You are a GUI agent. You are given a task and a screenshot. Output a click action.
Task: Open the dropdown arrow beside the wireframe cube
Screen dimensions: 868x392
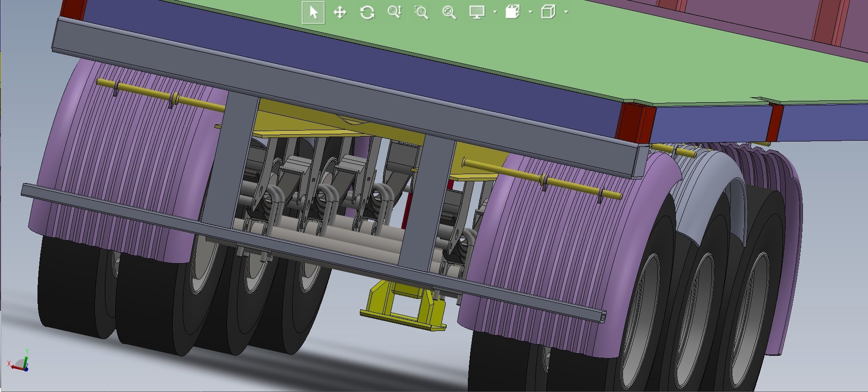point(566,12)
